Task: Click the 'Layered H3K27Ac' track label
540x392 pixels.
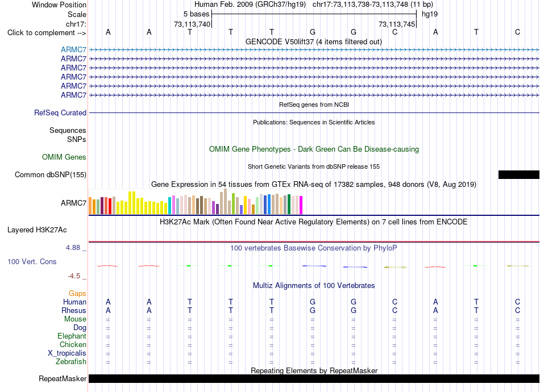Action: coord(37,230)
